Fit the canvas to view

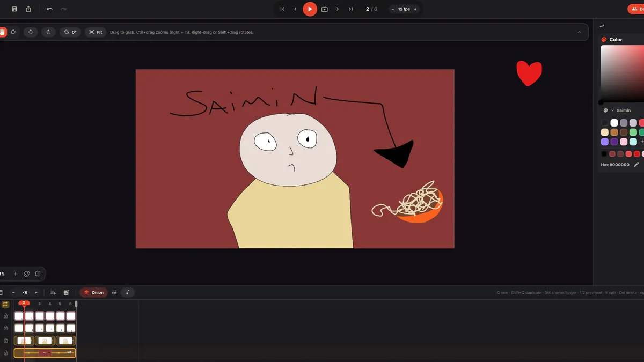pyautogui.click(x=96, y=32)
